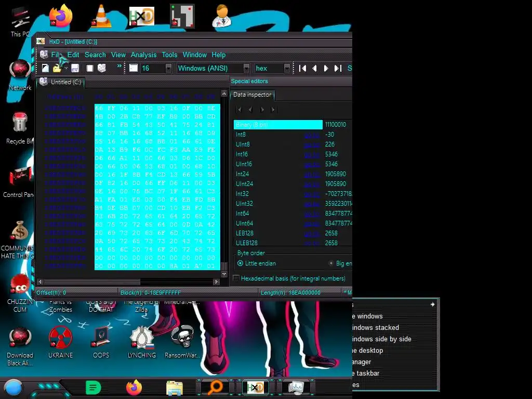Click the go to link for Int32

(x=312, y=194)
